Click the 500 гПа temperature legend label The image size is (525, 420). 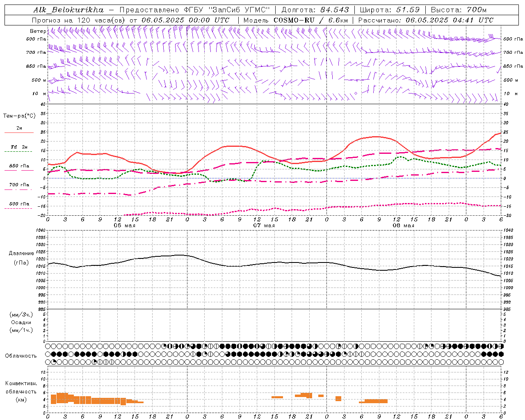pos(19,204)
